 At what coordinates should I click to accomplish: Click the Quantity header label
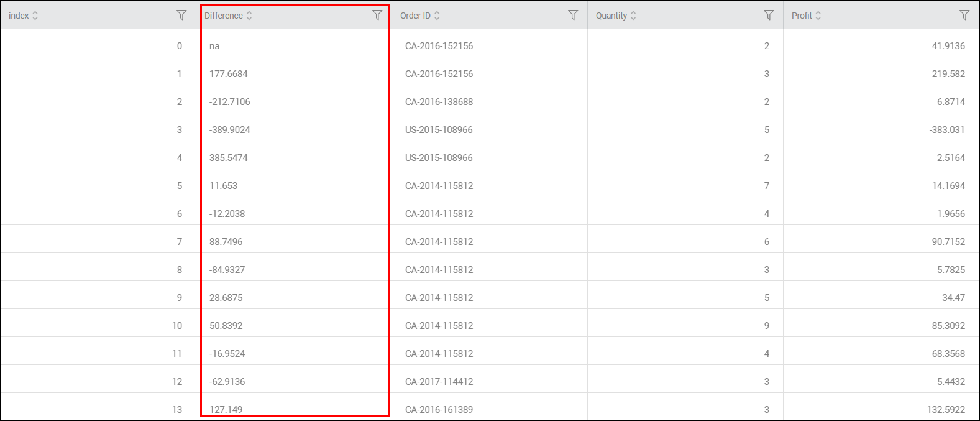coord(611,16)
